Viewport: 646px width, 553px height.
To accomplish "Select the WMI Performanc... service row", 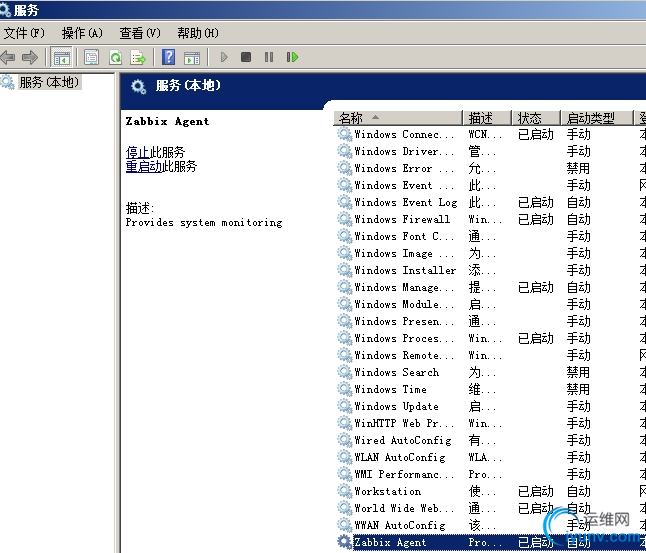I will point(490,474).
